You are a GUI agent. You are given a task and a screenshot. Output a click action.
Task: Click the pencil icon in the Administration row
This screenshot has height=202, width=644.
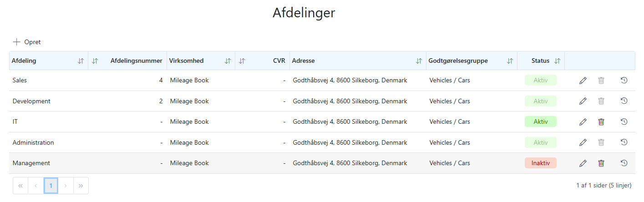click(583, 142)
